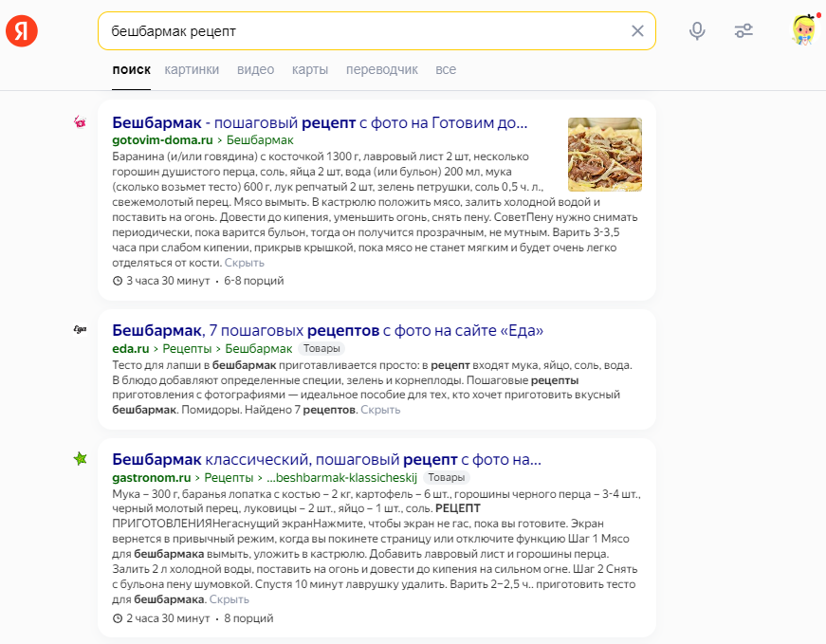Open the Бешбармак классический recipe link
Image resolution: width=826 pixels, height=644 pixels.
click(326, 460)
